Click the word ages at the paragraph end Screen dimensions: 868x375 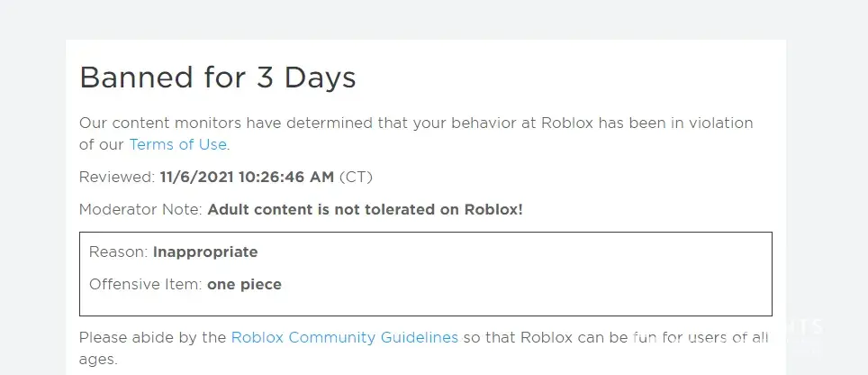97,358
